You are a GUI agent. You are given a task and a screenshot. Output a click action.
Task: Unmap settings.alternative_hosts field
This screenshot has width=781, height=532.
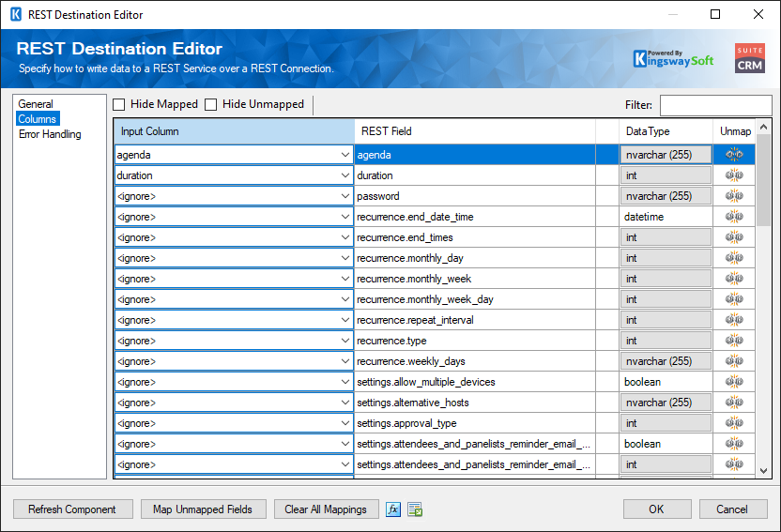[x=734, y=403]
